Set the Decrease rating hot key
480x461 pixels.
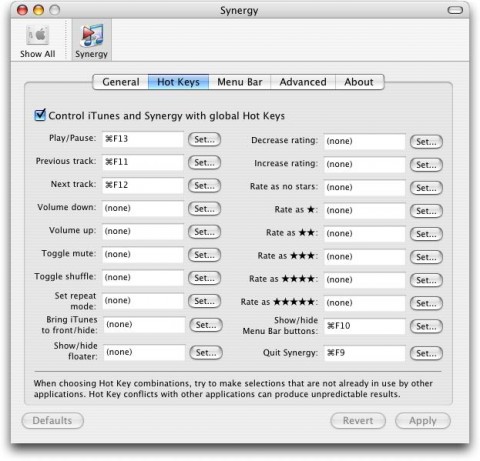pos(426,142)
